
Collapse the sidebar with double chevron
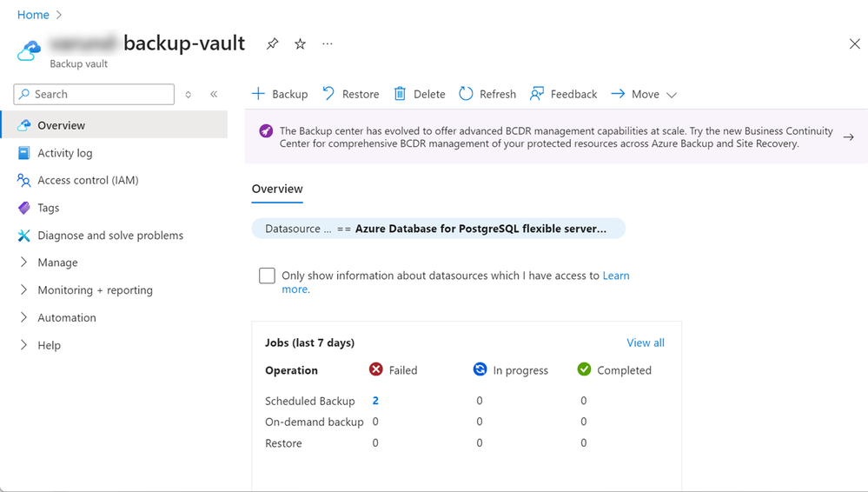point(214,94)
